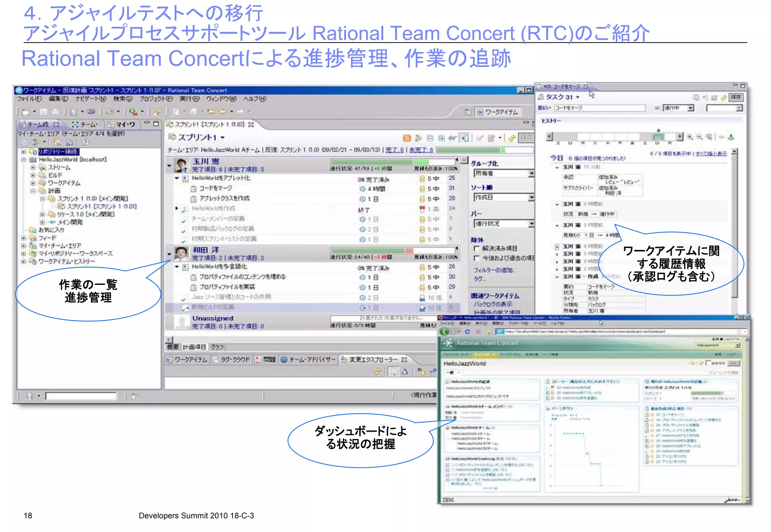The width and height of the screenshot is (771, 532).
Task: Click the ビルド folder icon in tree
Action: 42,175
